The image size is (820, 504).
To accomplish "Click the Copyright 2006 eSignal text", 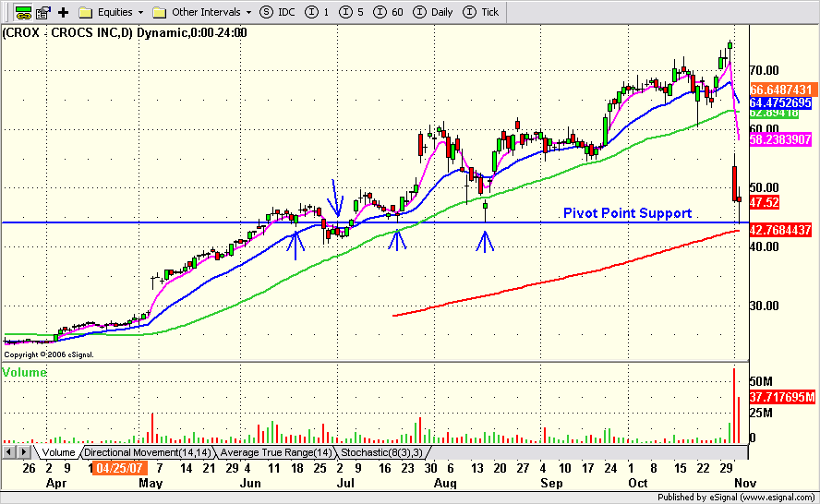I will 49,354.
